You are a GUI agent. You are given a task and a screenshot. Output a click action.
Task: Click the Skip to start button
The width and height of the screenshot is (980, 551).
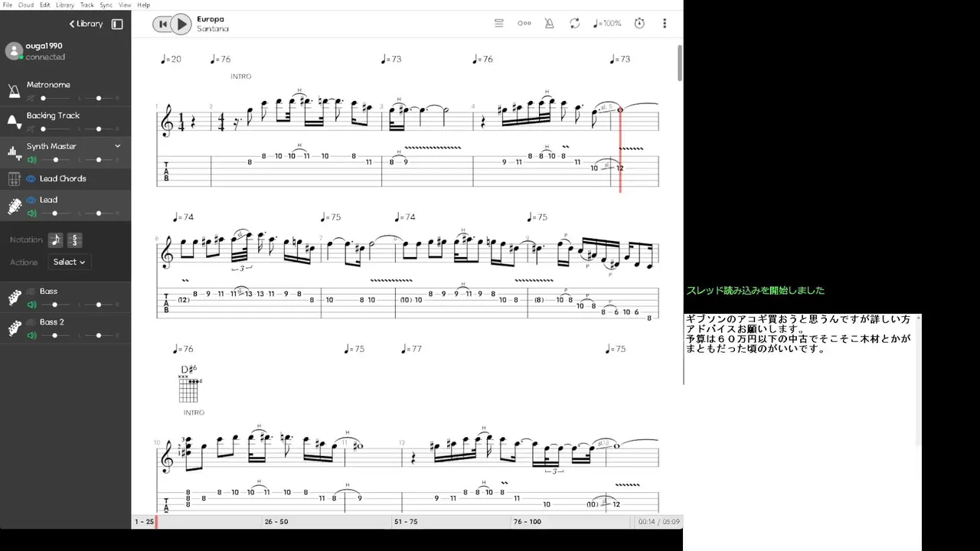pos(162,24)
